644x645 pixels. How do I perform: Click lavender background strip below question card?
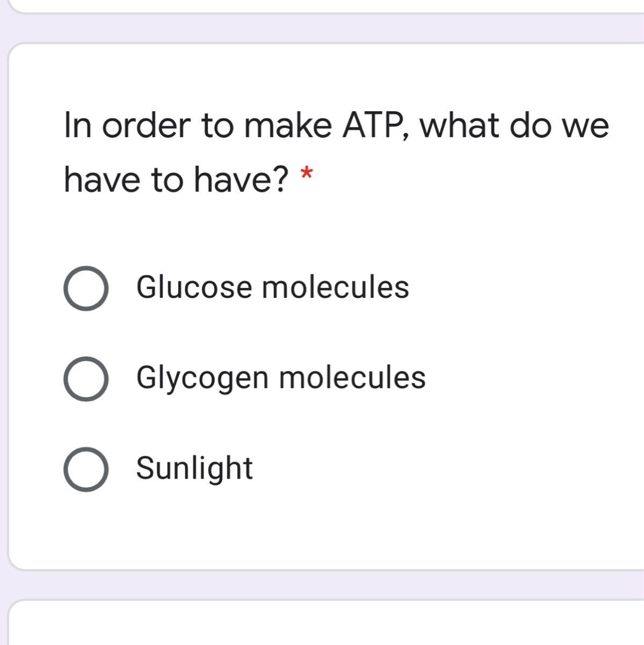(322, 585)
